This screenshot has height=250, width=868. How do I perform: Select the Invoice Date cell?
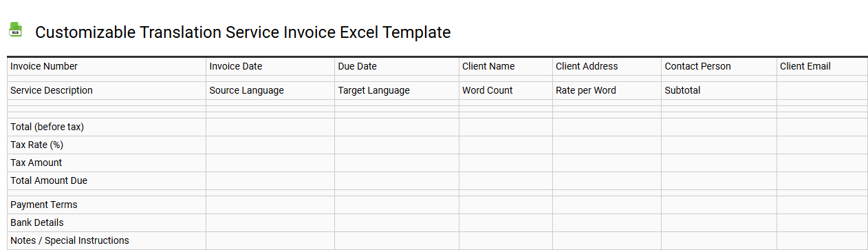click(270, 66)
